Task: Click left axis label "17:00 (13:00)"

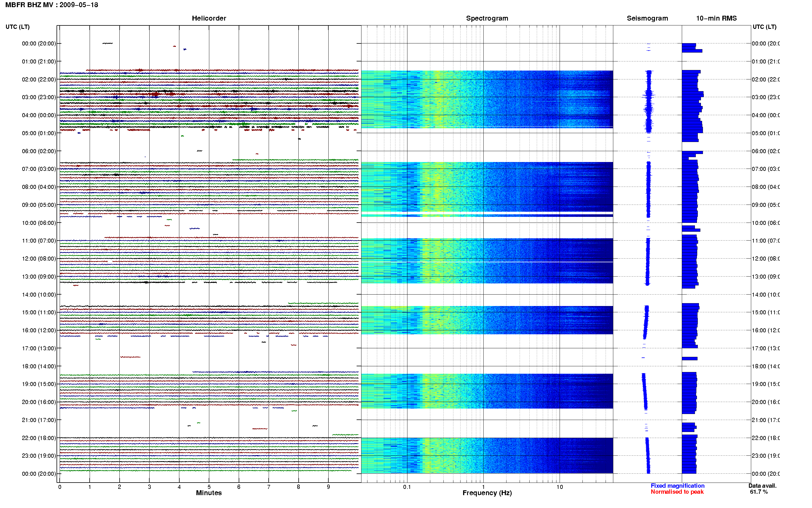Action: [39, 348]
